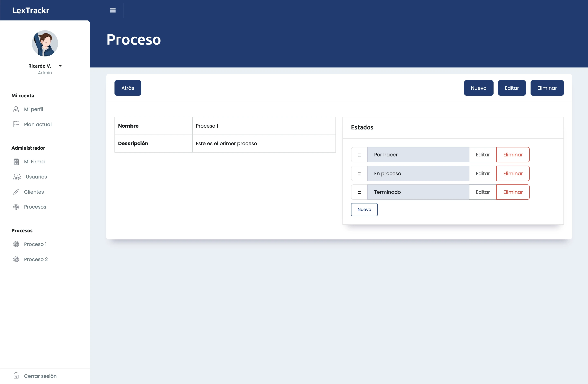Screen dimensions: 588x384
Task: Open Ricardo V. profile avatar
Action: (x=45, y=43)
